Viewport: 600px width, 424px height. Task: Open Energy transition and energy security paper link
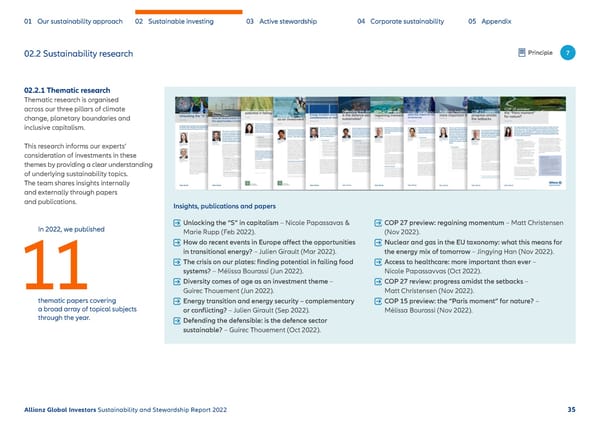coord(269,305)
